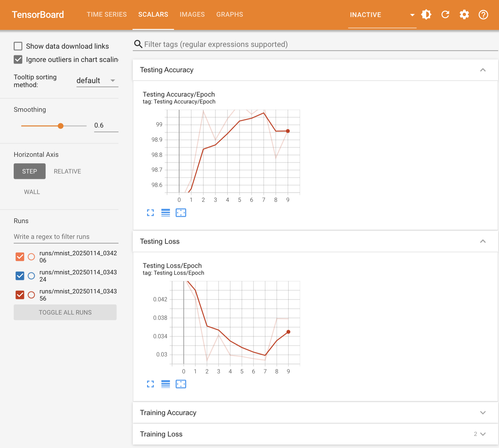Expand Testing Accuracy chart to full size
499x448 pixels.
(x=150, y=213)
